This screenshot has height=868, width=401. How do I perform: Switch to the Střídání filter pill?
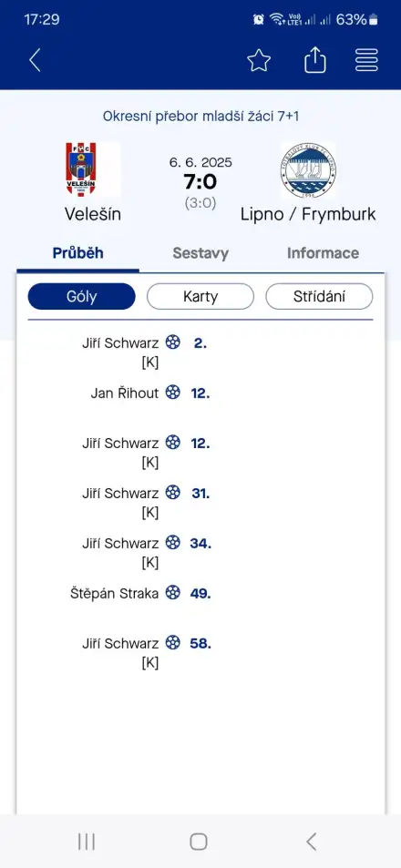click(319, 296)
